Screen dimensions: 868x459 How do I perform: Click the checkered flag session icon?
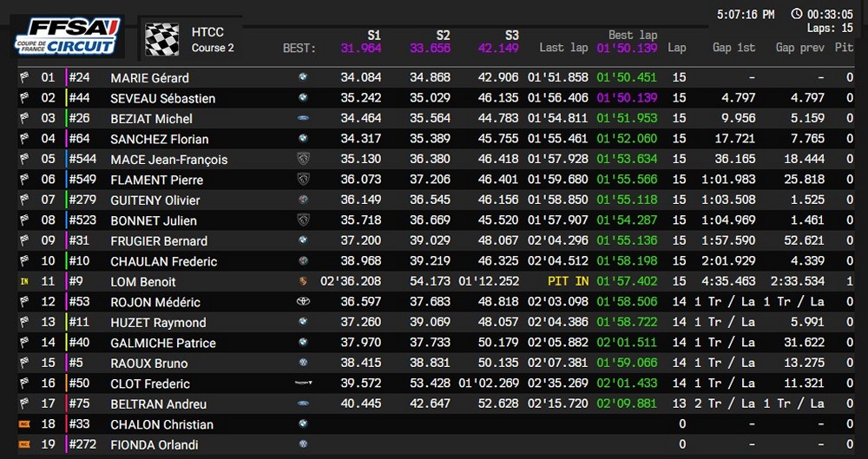tap(161, 40)
